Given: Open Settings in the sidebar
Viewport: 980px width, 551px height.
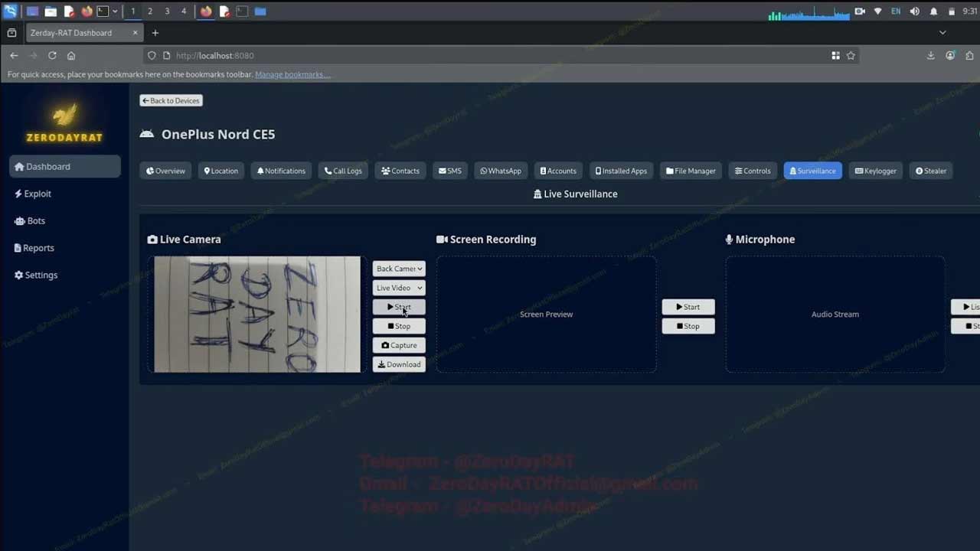Looking at the screenshot, I should click(x=65, y=275).
